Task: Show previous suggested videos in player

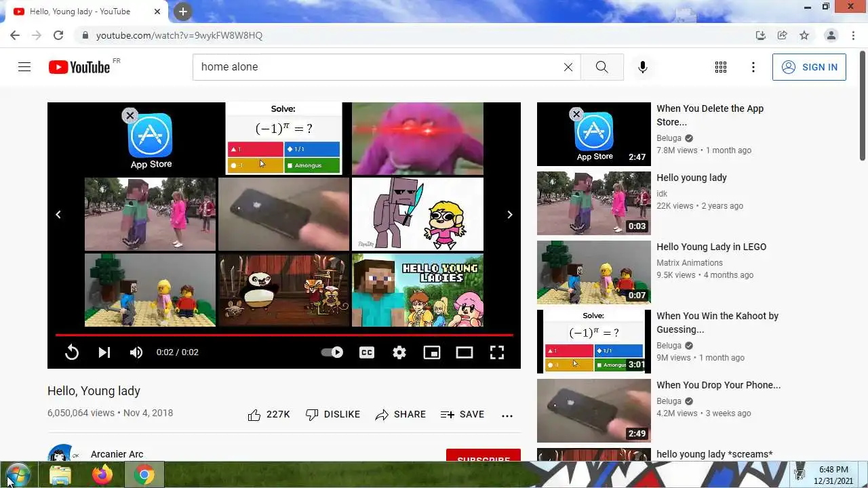Action: click(58, 214)
